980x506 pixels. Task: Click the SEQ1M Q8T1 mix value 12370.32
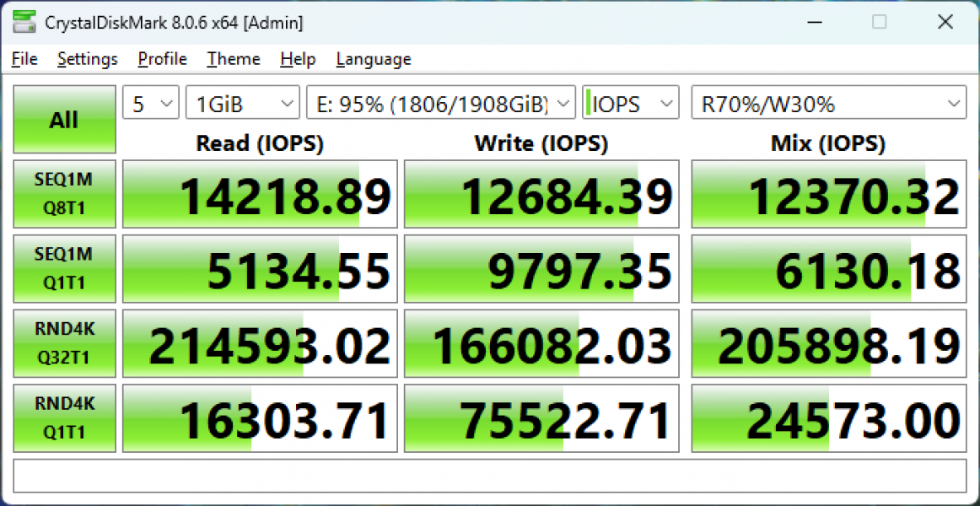click(x=829, y=194)
